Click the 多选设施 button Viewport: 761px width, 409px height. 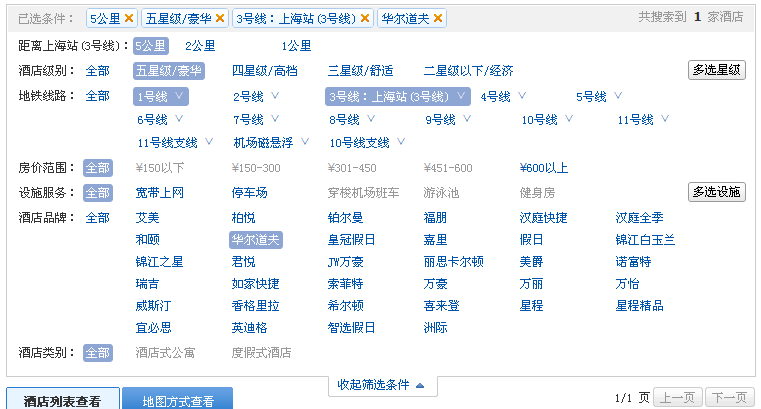pos(717,192)
